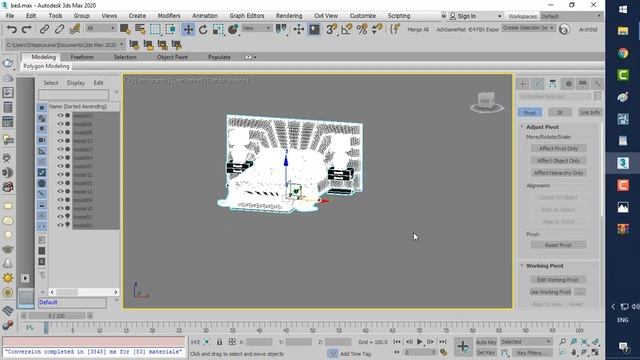
Task: Click the Select and Manipulate icon
Action: click(299, 29)
